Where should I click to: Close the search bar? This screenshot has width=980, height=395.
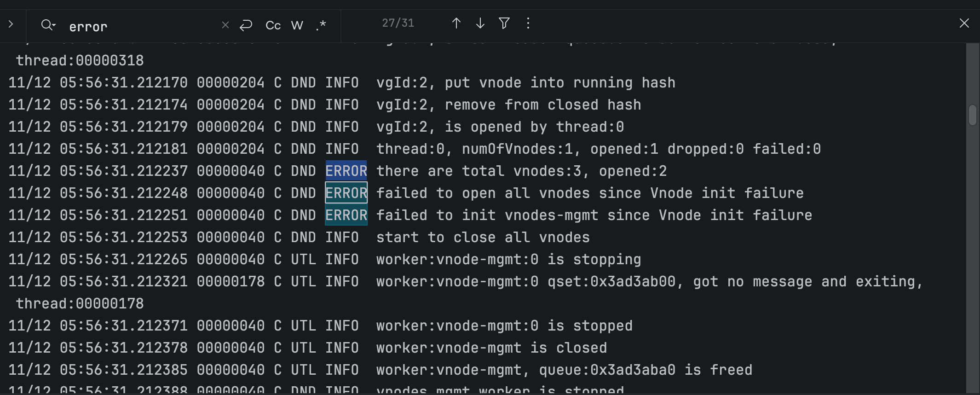tap(964, 23)
